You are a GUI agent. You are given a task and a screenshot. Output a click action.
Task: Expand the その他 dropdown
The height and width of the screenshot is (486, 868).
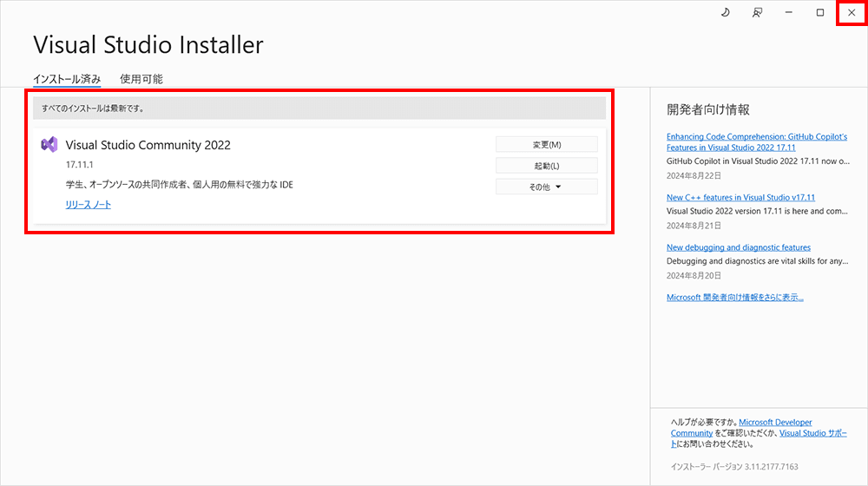(x=546, y=187)
